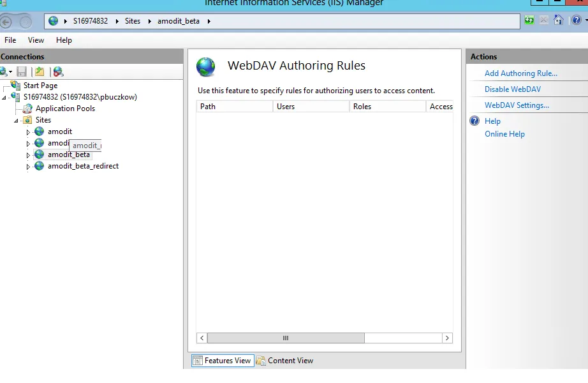
Task: Click the amodit_beta site globe icon
Action: coord(40,154)
